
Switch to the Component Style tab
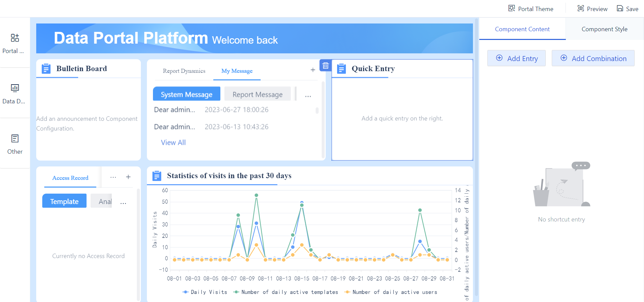pos(604,29)
